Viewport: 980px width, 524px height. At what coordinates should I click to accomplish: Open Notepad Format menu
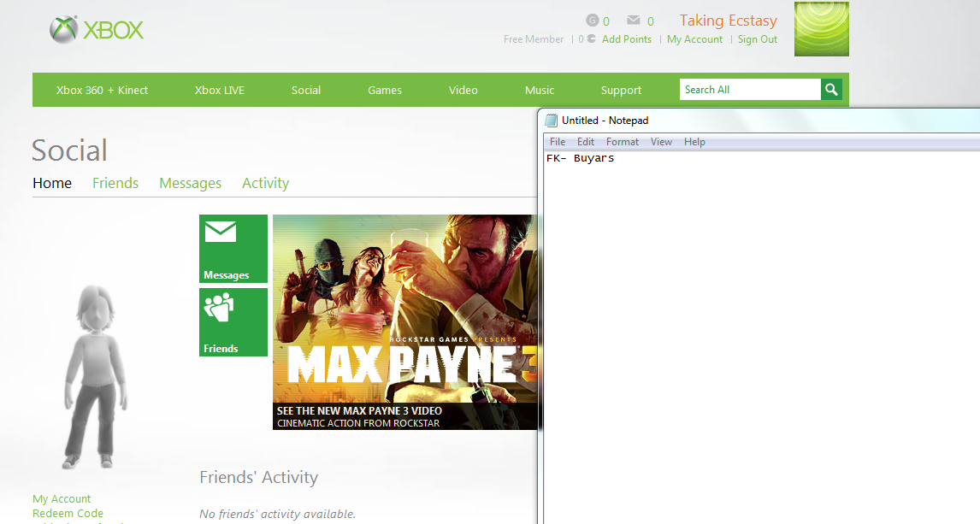tap(623, 142)
